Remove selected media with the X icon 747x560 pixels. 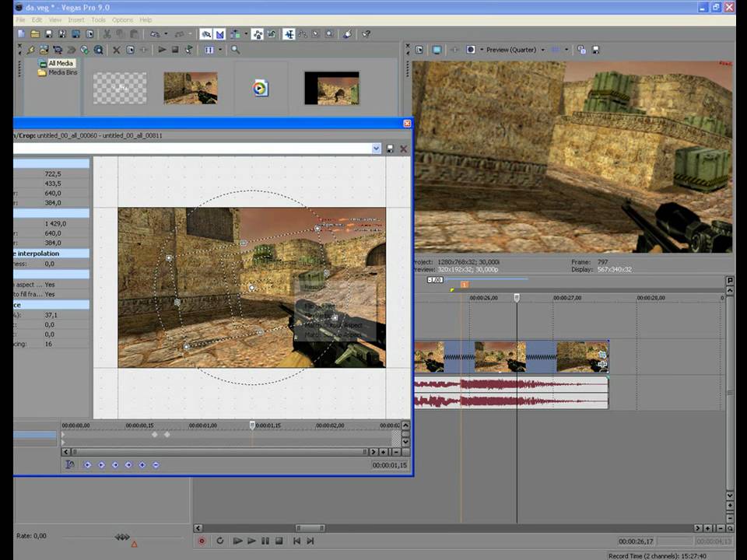pos(116,50)
